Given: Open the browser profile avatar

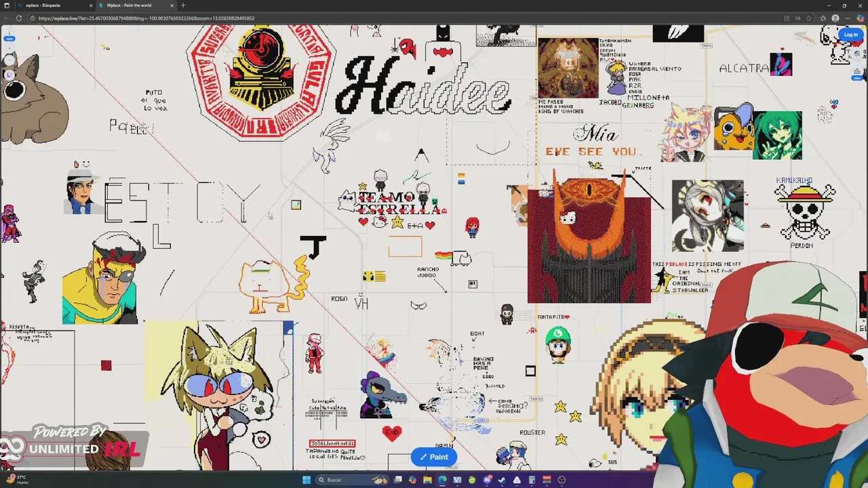Looking at the screenshot, I should [835, 18].
